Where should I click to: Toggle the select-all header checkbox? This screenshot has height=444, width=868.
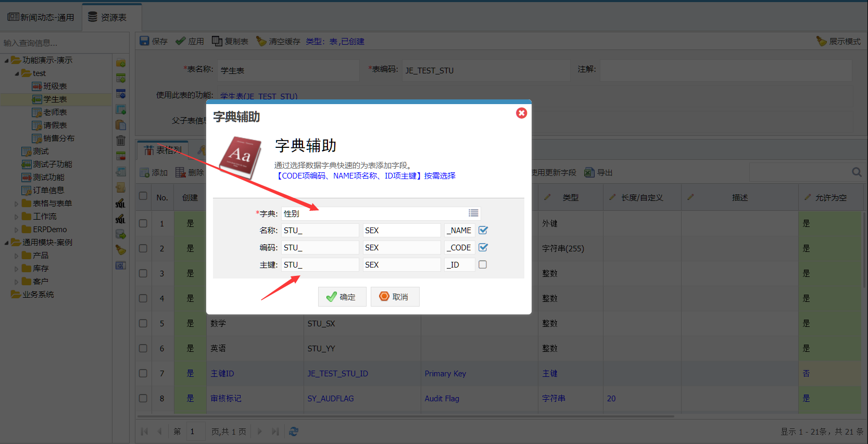point(143,196)
